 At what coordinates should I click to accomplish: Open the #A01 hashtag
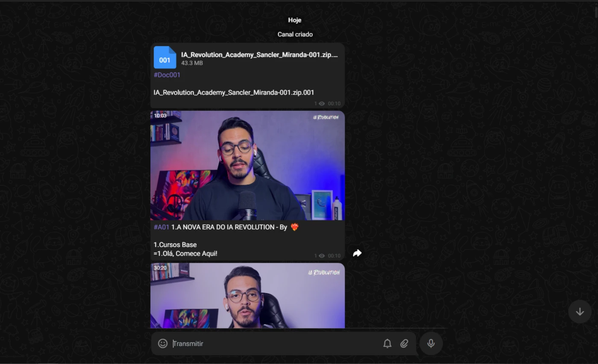[161, 227]
